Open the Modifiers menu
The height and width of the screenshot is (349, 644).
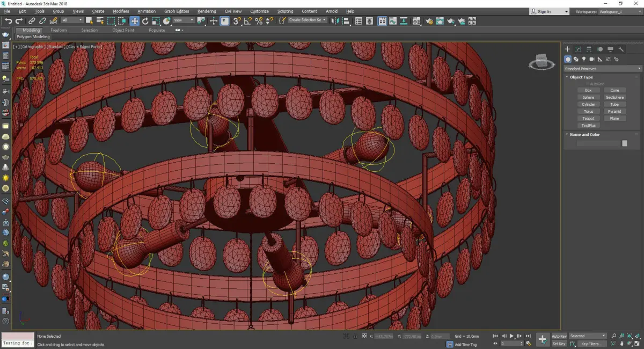[x=121, y=11]
